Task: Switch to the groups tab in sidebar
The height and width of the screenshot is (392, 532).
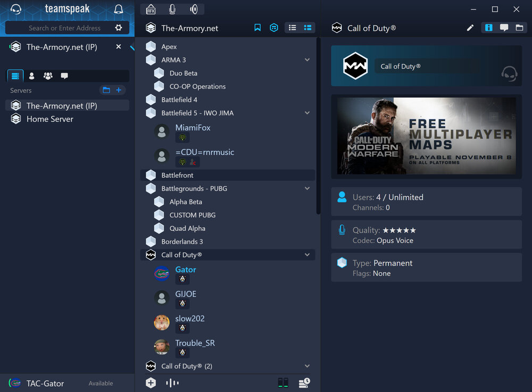Action: click(48, 76)
